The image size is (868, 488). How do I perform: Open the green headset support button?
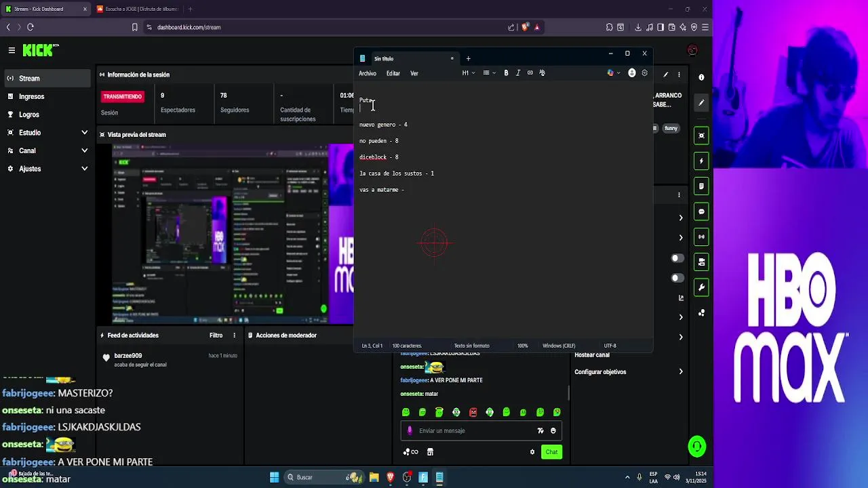tap(696, 446)
